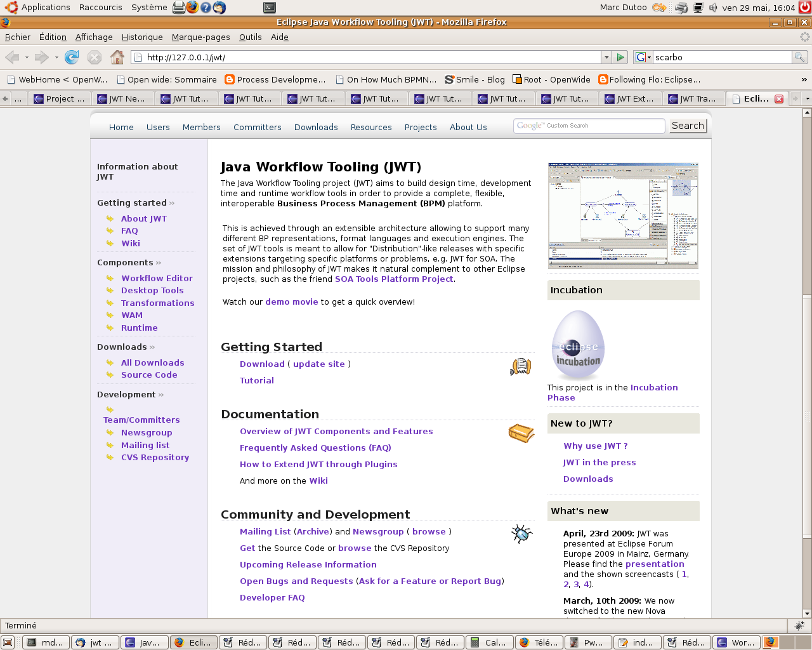Image resolution: width=812 pixels, height=650 pixels.
Task: Click the Firefox reload page icon
Action: click(72, 58)
